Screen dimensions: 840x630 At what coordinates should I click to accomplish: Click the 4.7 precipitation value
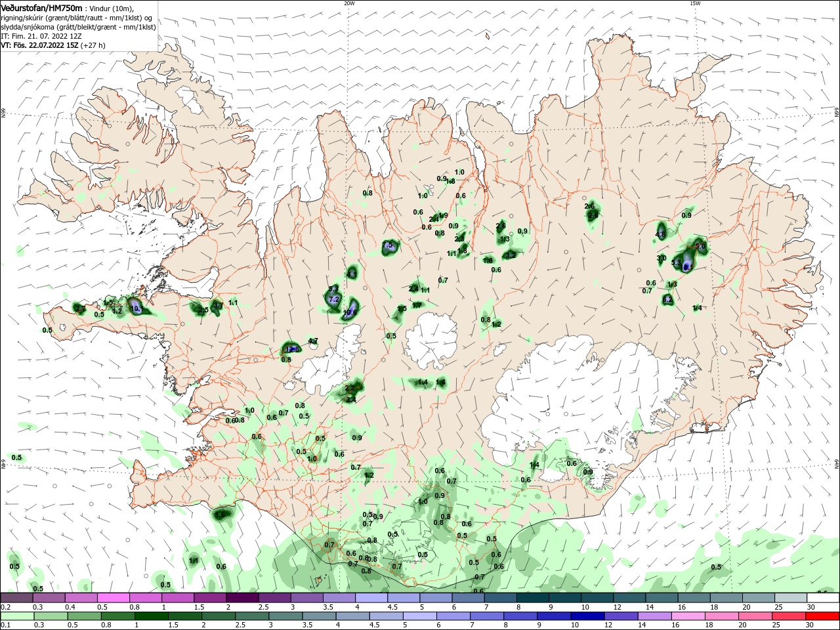(313, 341)
